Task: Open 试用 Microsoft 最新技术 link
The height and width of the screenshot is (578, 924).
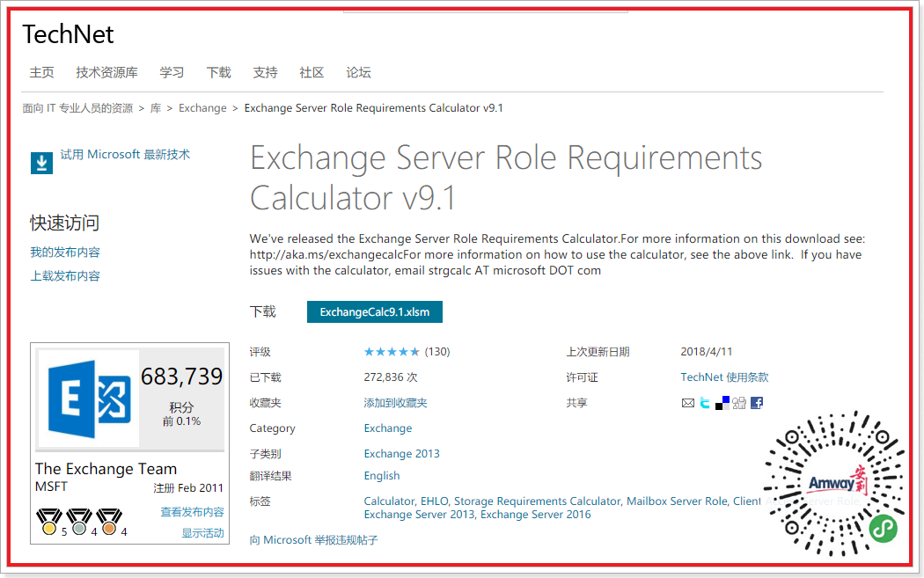Action: tap(125, 154)
